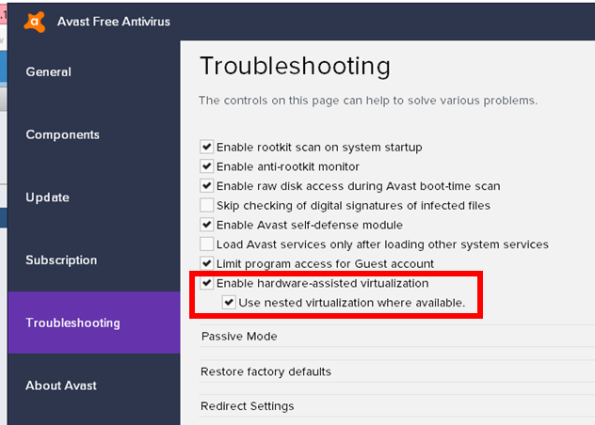Viewport: 595px width, 425px height.
Task: Check Load Avast services after system services
Action: (206, 244)
